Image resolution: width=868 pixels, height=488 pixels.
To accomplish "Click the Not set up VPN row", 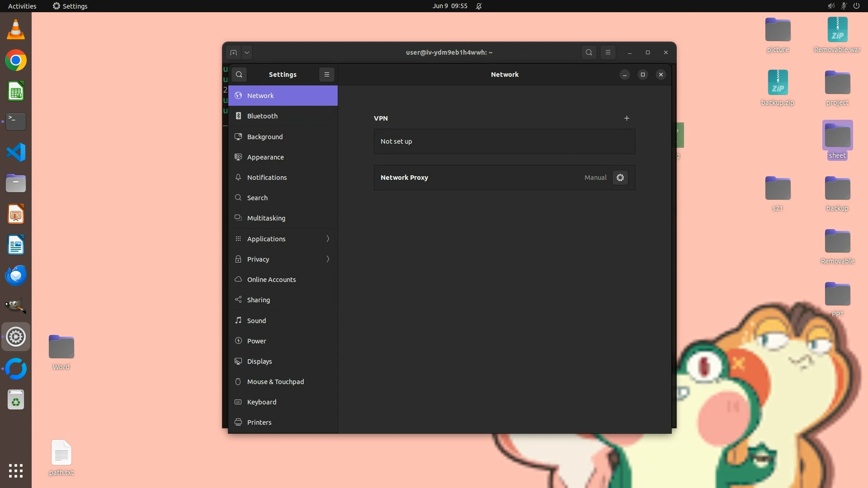I will point(504,141).
